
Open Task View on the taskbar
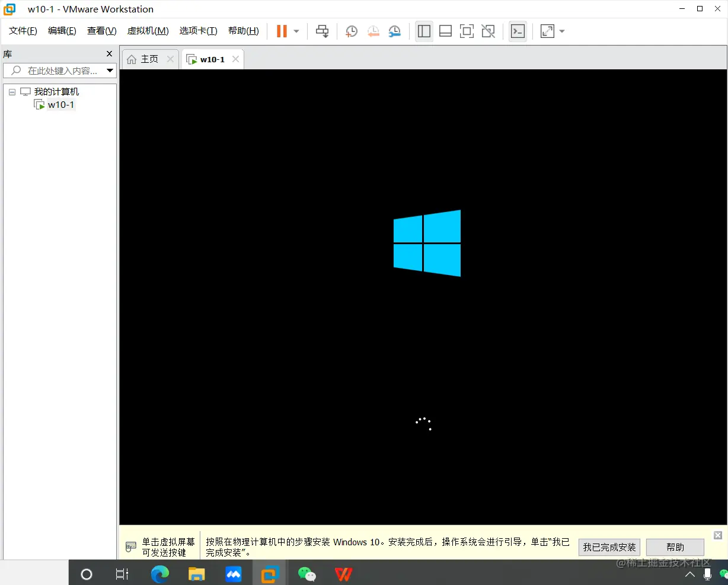pos(122,574)
